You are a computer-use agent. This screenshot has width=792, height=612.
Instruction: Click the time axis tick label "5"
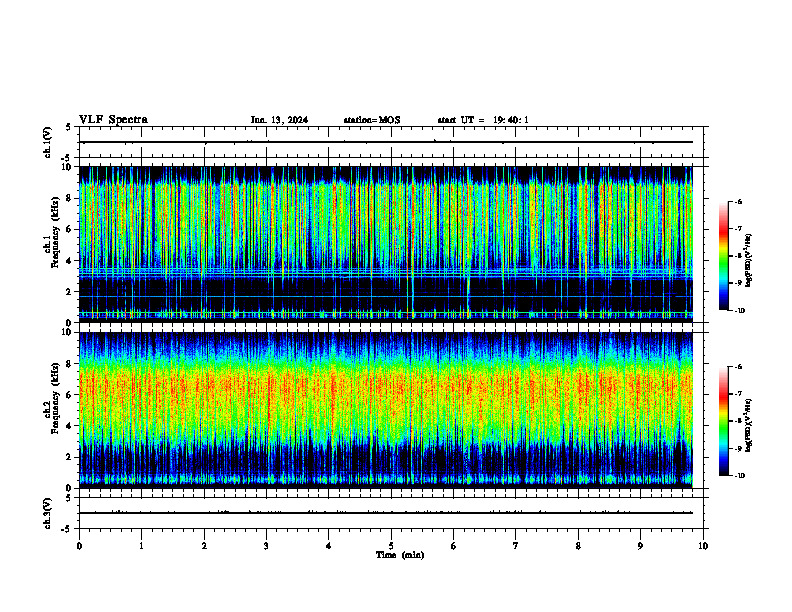391,546
